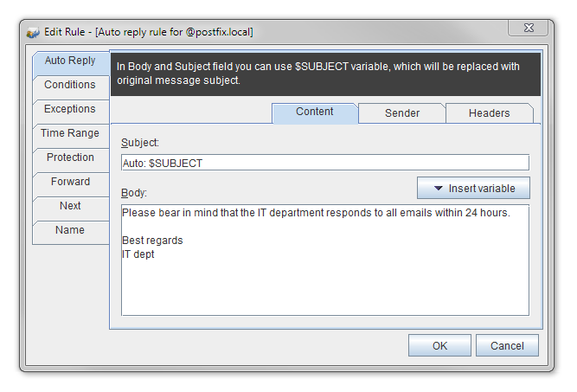Close the Edit Rule dialog
The height and width of the screenshot is (392, 577).
coord(529,28)
